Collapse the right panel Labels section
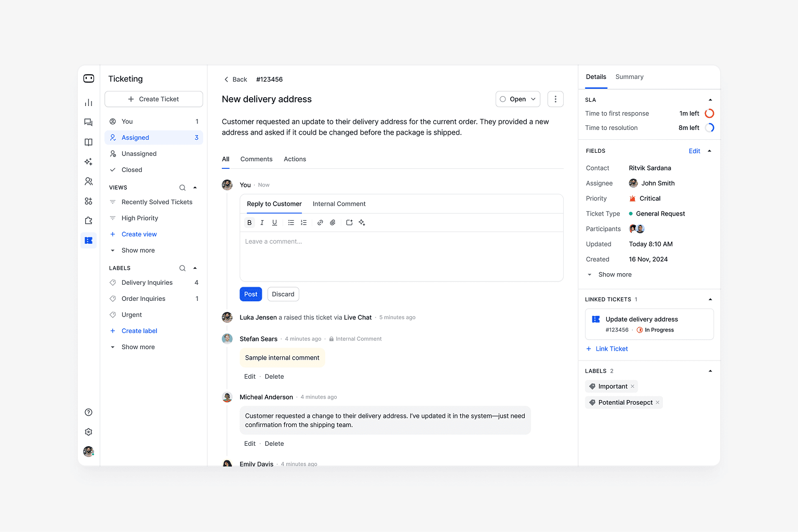The width and height of the screenshot is (798, 532). [710, 371]
